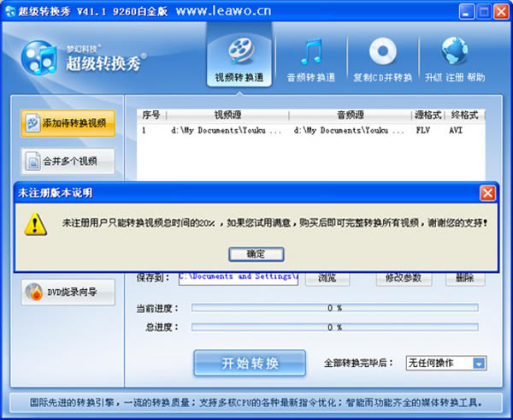Open the 升级 注册 帮助 tab
This screenshot has height=420, width=513.
pyautogui.click(x=455, y=60)
